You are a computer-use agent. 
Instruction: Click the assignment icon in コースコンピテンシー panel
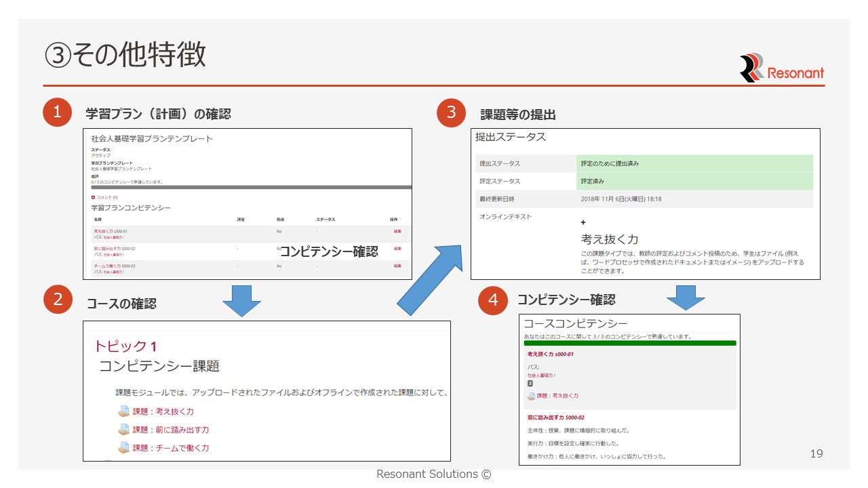[532, 396]
